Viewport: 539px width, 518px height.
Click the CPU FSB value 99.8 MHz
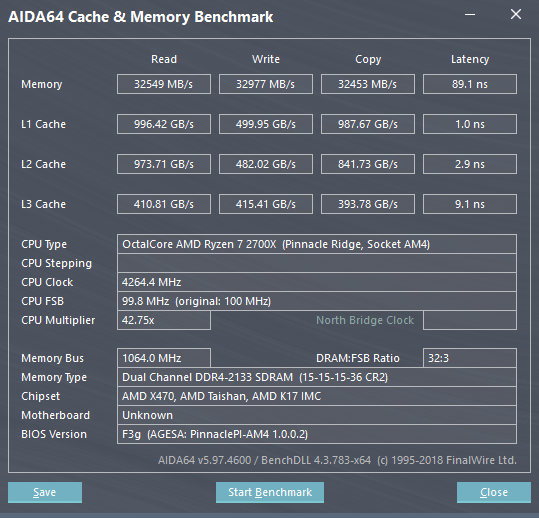pos(317,301)
